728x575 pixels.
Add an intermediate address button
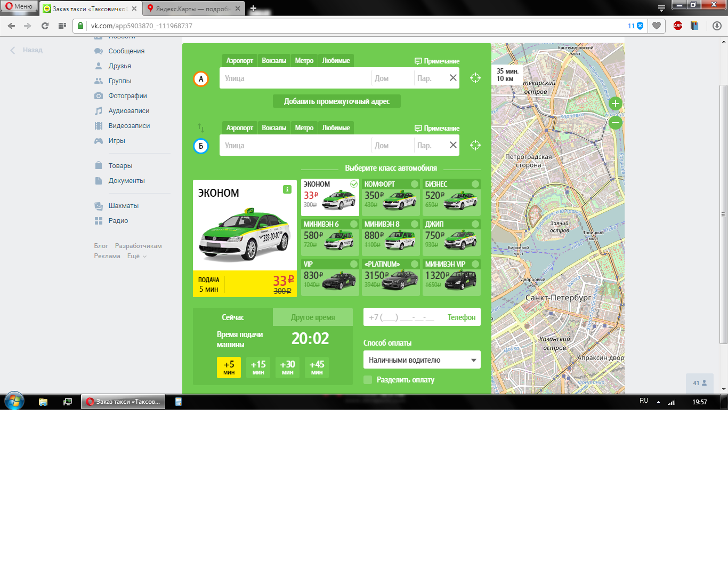337,101
